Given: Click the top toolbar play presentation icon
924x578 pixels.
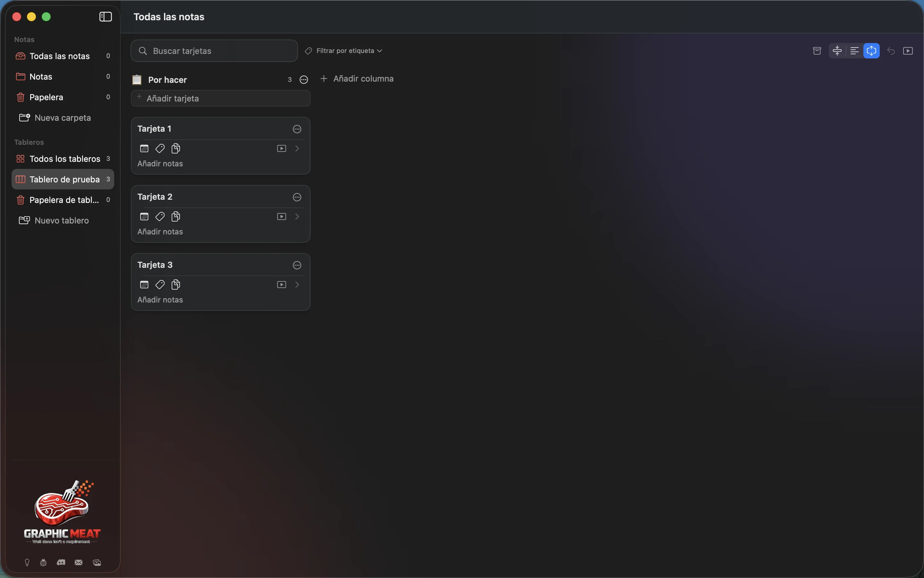Looking at the screenshot, I should (x=908, y=51).
